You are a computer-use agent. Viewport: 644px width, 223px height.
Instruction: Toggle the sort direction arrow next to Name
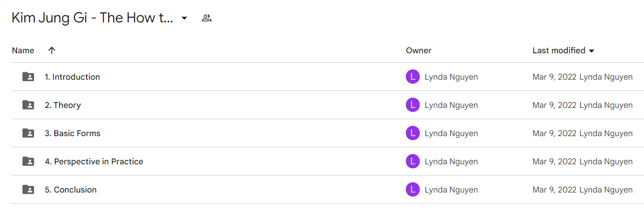click(52, 50)
